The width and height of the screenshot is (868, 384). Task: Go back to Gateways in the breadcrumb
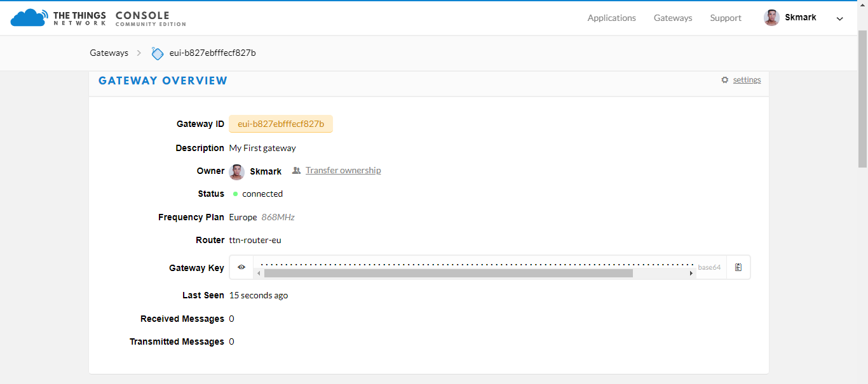[109, 53]
